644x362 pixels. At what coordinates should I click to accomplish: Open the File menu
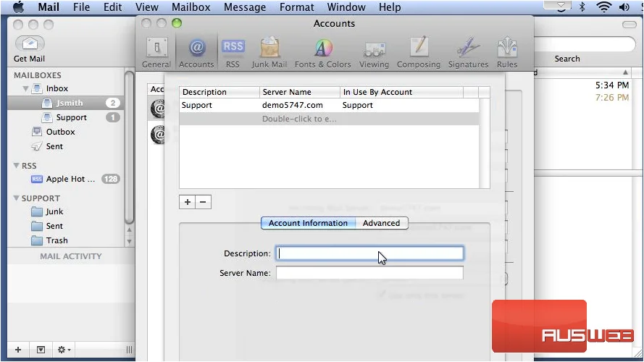pos(81,7)
